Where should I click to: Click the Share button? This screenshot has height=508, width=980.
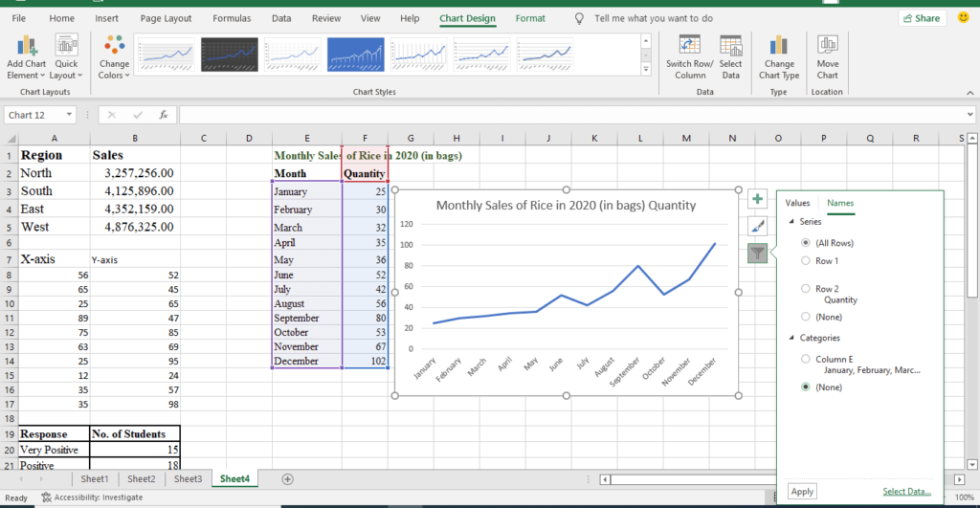pyautogui.click(x=922, y=18)
